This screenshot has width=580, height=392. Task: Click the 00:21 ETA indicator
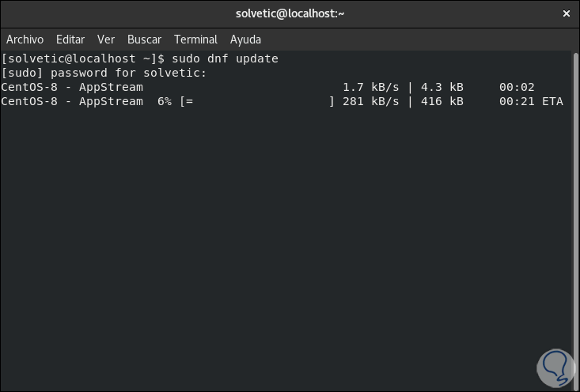[x=531, y=102]
